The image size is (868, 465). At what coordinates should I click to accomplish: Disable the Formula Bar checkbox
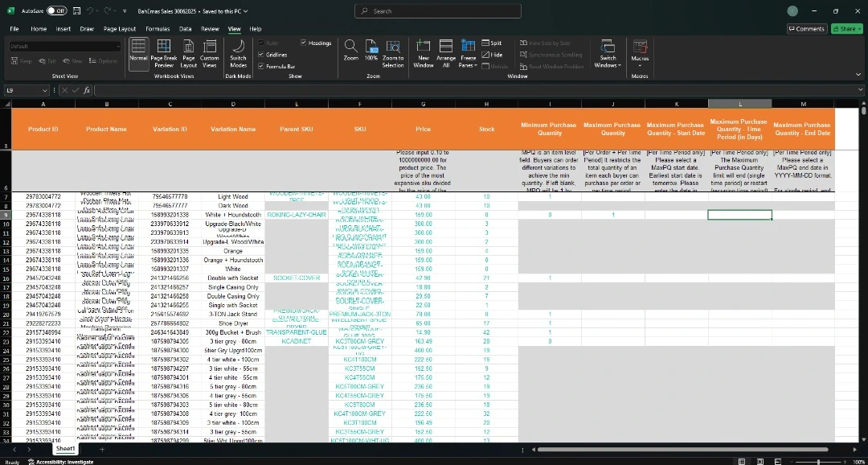coord(260,67)
